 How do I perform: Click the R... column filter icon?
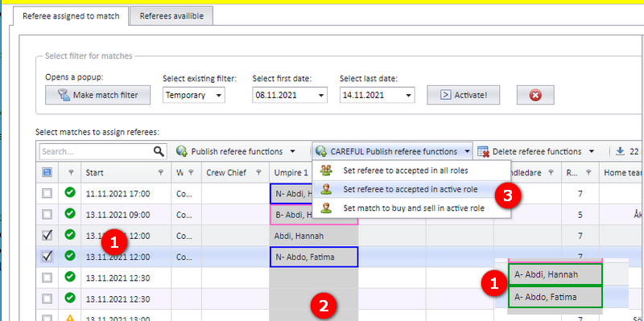[x=588, y=173]
